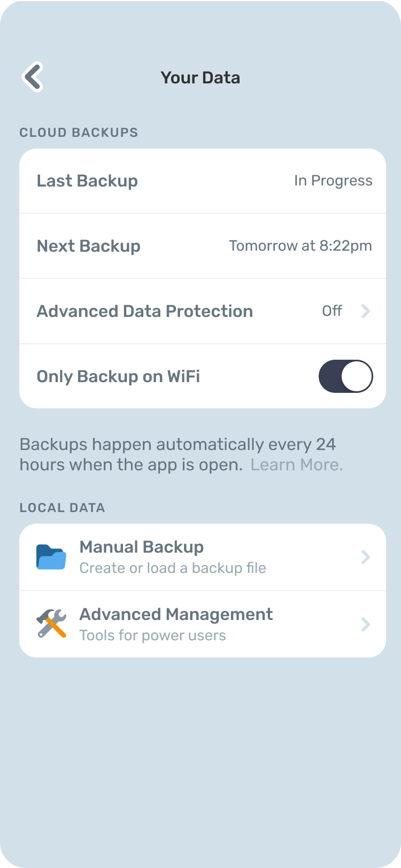The width and height of the screenshot is (401, 868).
Task: Click the blue folder icon
Action: (51, 557)
